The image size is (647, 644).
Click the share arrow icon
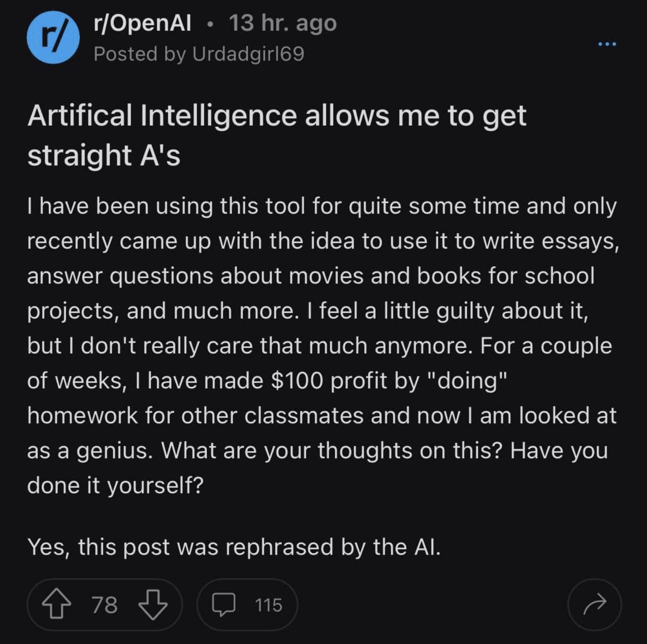pos(594,604)
